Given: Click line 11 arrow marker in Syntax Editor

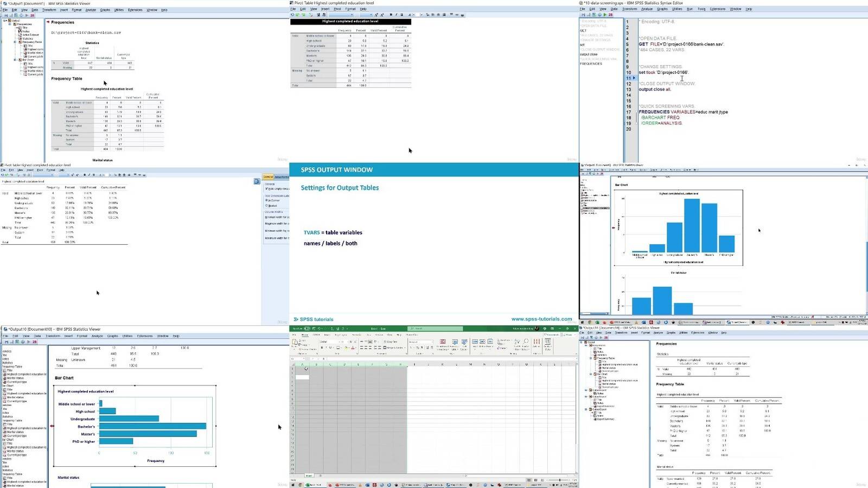Looking at the screenshot, I should (634, 78).
